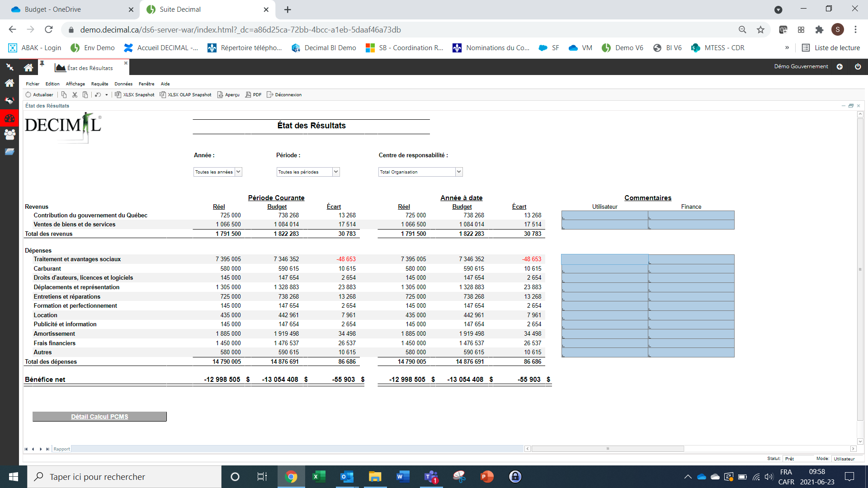Click the Windows taskbar search box

(124, 477)
